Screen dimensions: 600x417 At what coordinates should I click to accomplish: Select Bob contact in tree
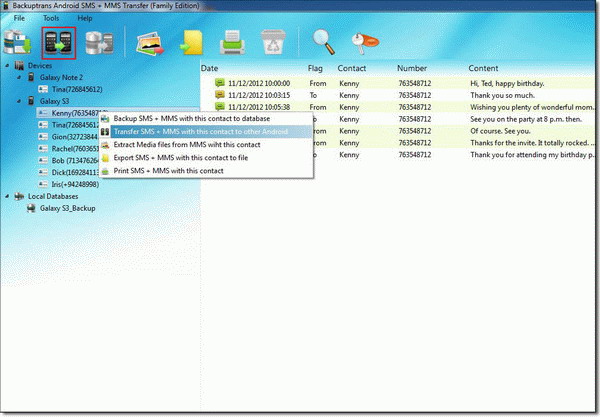click(x=75, y=161)
